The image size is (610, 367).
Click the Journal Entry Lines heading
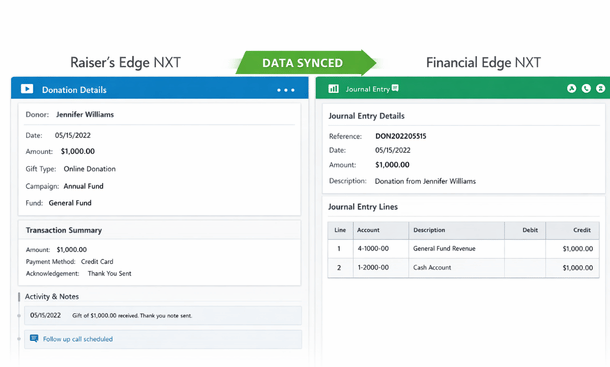click(x=363, y=207)
